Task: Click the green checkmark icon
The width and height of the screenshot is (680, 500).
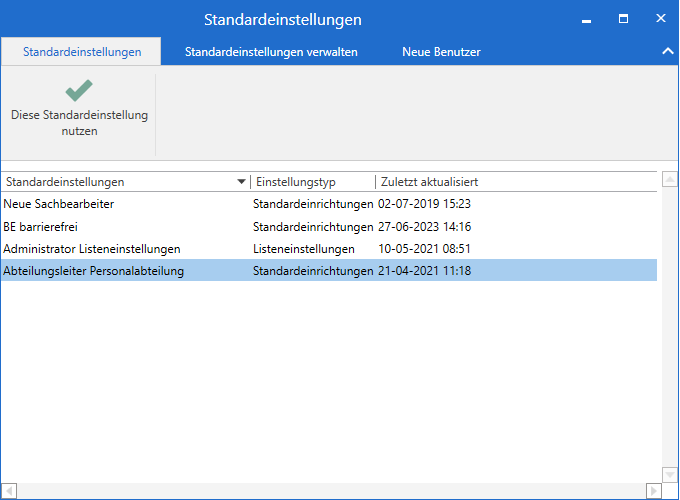Action: (x=79, y=91)
